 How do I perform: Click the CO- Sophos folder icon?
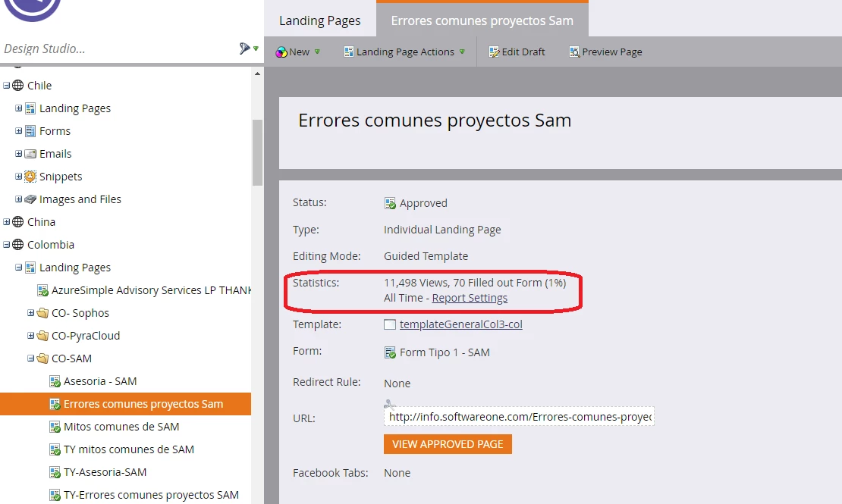tap(42, 313)
